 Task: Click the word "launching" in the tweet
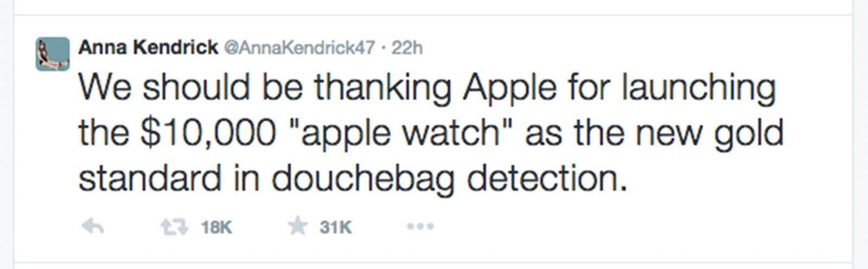[699, 88]
